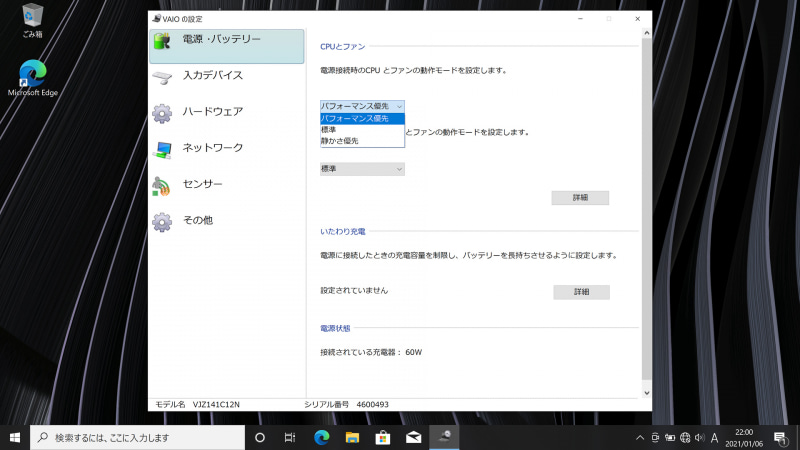The height and width of the screenshot is (450, 800).
Task: Click the gear icon beside ハードウェア
Action: (x=162, y=113)
